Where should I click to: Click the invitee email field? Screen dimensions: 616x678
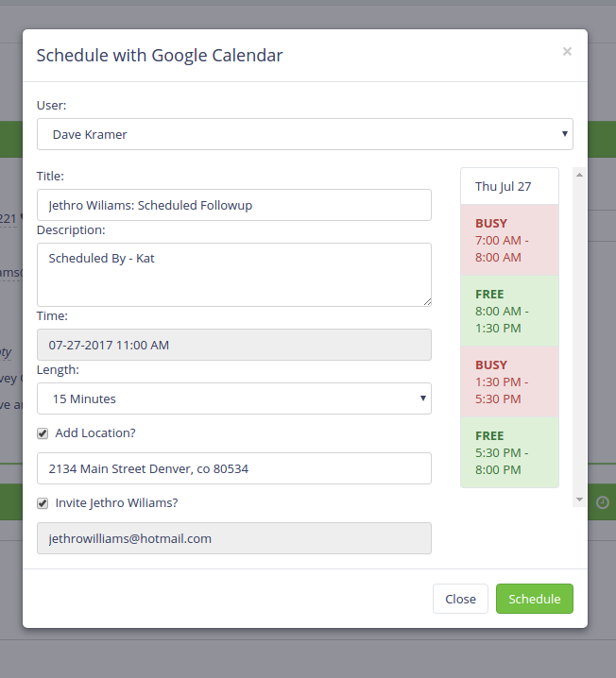[x=234, y=538]
